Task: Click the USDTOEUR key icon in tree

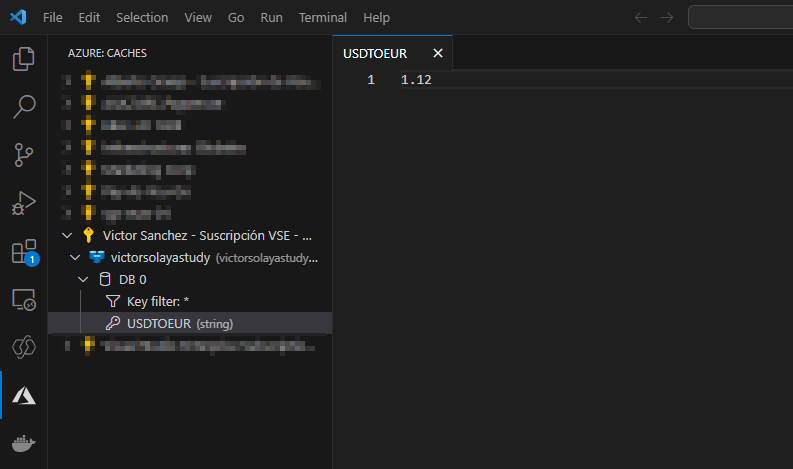Action: [x=113, y=323]
